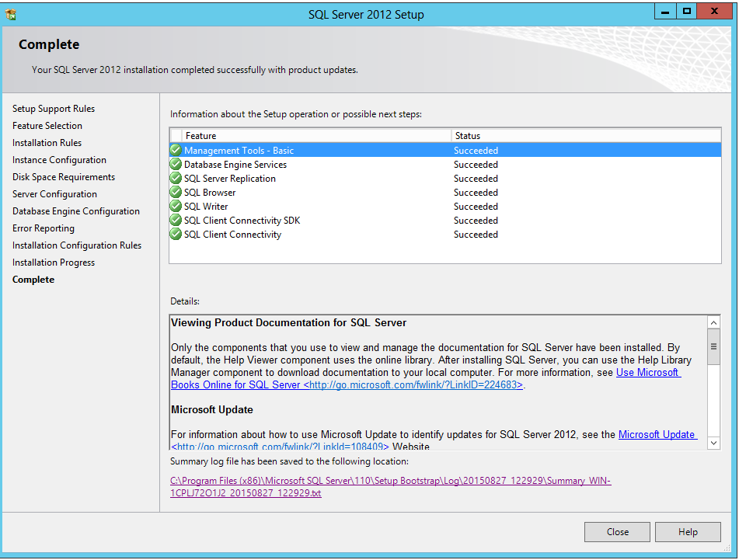
Task: Click the bold Complete step in sidebar
Action: click(33, 280)
